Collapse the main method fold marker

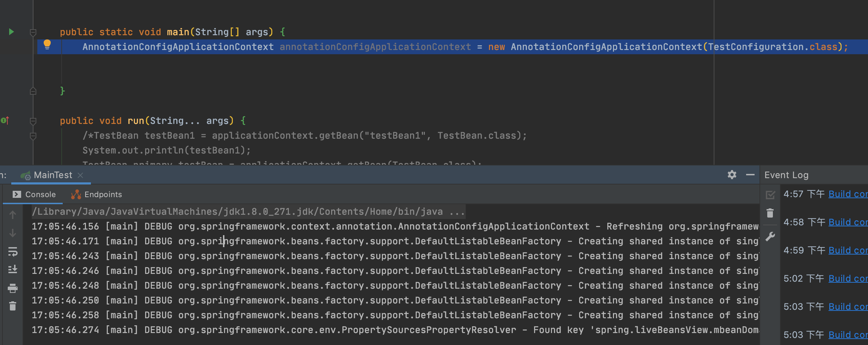[33, 33]
